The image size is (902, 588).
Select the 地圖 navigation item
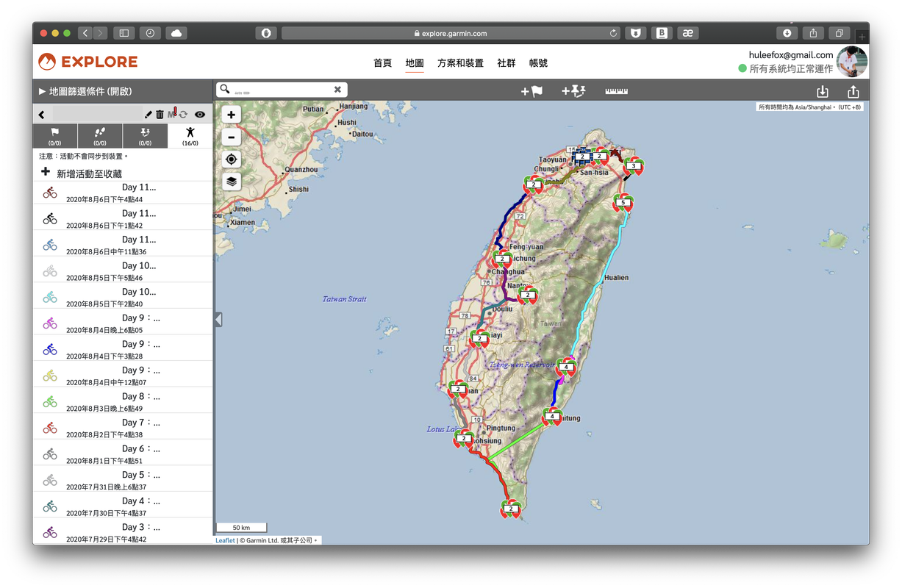[415, 63]
